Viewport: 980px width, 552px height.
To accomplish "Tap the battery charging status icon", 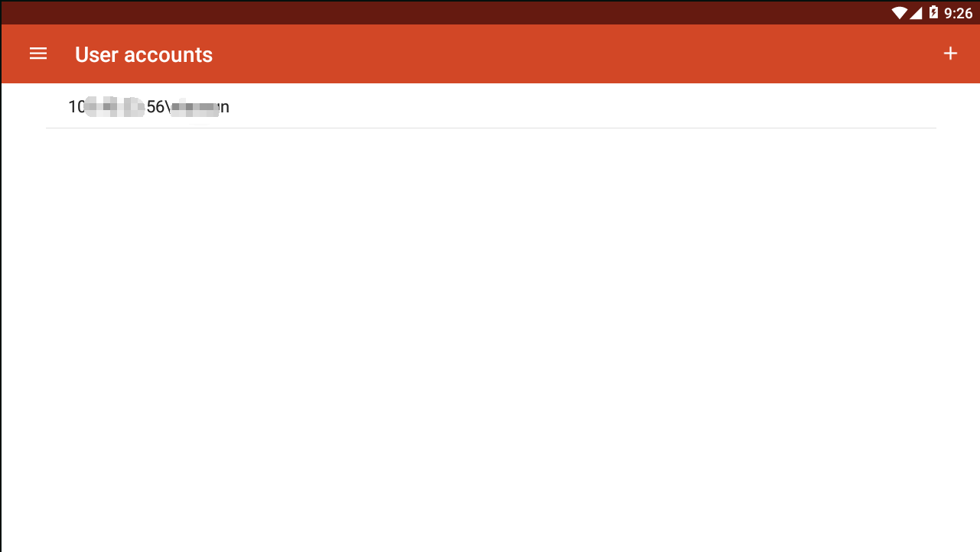I will 933,12.
